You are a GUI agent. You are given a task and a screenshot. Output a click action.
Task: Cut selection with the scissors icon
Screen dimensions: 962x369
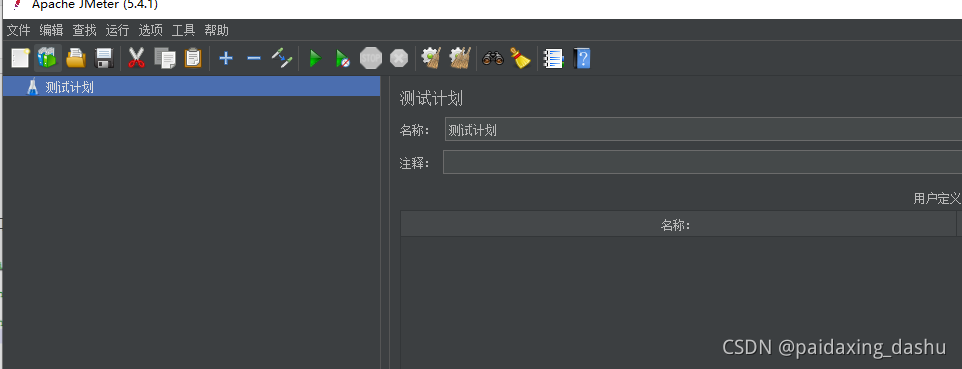click(x=136, y=59)
